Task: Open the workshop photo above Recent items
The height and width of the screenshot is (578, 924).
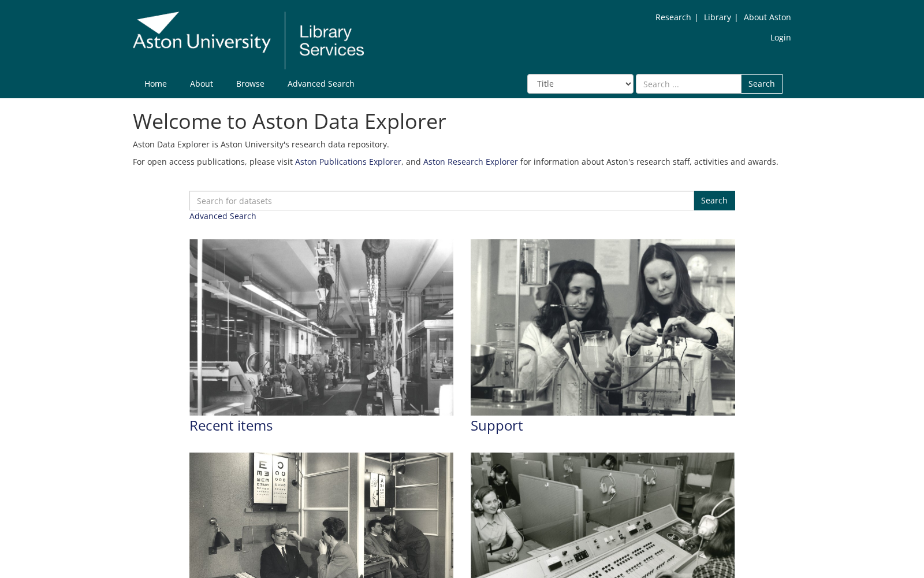Action: coord(321,327)
